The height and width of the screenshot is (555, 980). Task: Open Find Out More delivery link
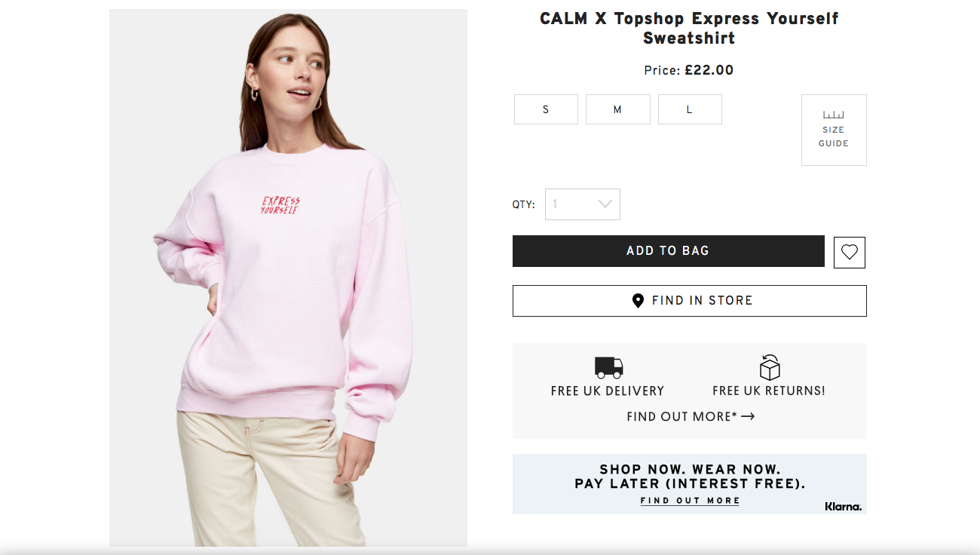[x=682, y=416]
